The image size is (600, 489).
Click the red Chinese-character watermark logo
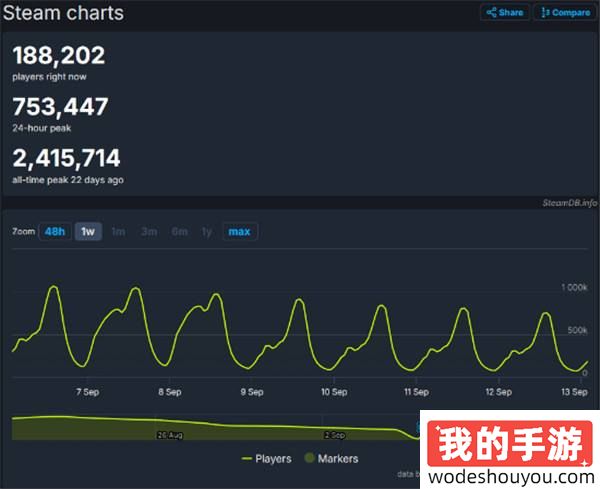(508, 441)
